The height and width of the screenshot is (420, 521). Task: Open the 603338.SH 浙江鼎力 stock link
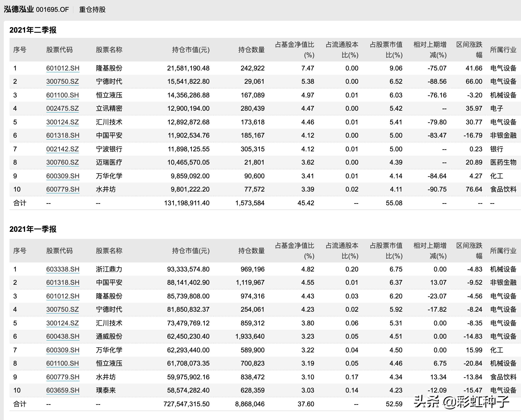63,269
